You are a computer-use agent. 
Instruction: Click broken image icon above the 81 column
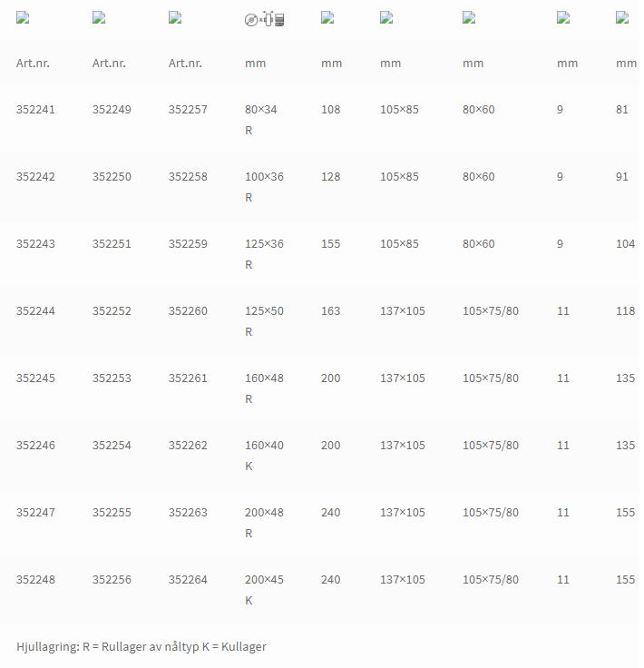[x=622, y=18]
